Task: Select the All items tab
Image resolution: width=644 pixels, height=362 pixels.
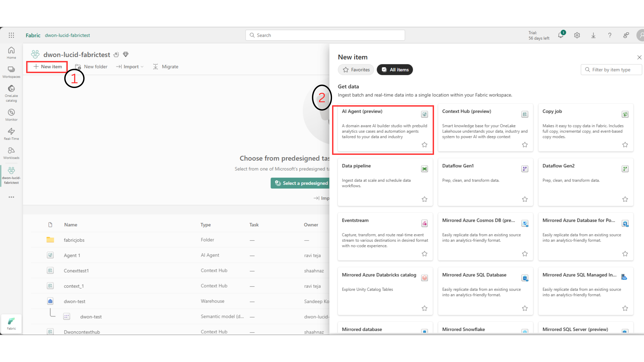Action: pyautogui.click(x=395, y=70)
